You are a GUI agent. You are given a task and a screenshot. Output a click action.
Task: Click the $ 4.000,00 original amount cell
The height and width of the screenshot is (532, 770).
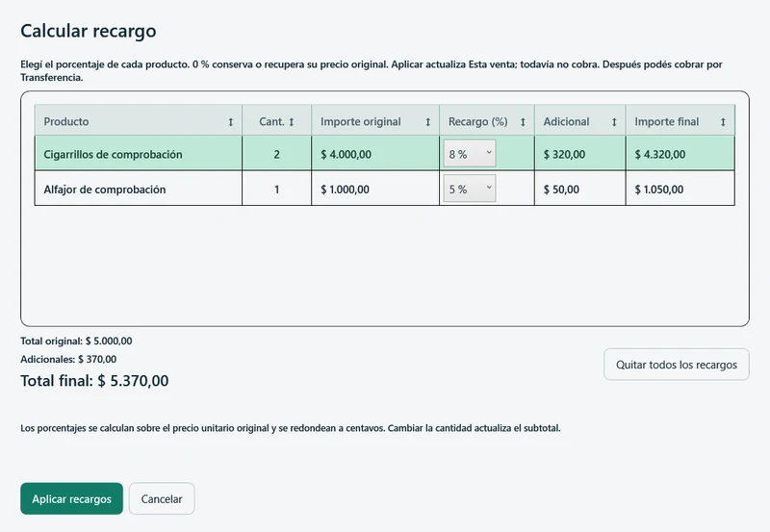[375, 154]
